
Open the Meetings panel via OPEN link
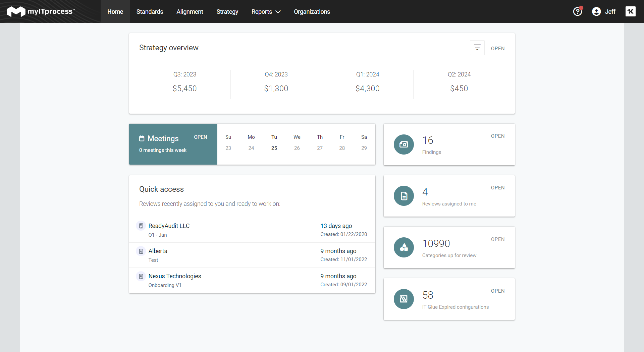200,137
